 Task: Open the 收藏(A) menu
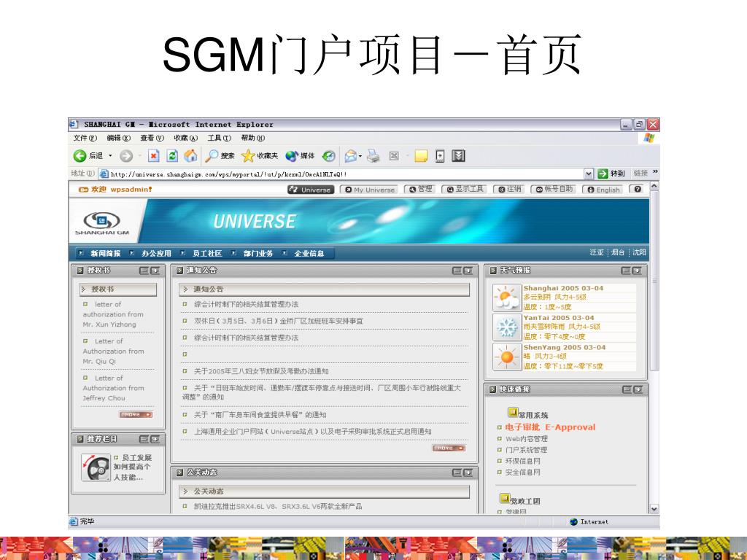coord(185,138)
